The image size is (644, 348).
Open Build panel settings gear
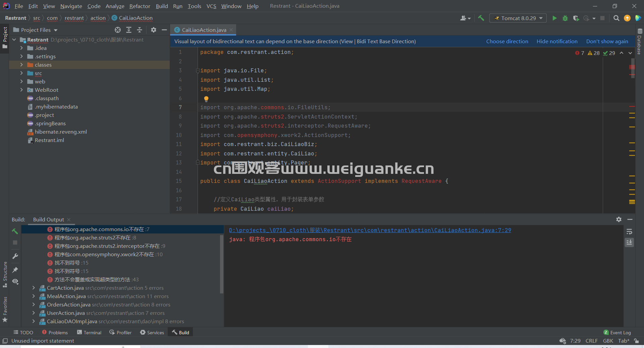pos(619,219)
